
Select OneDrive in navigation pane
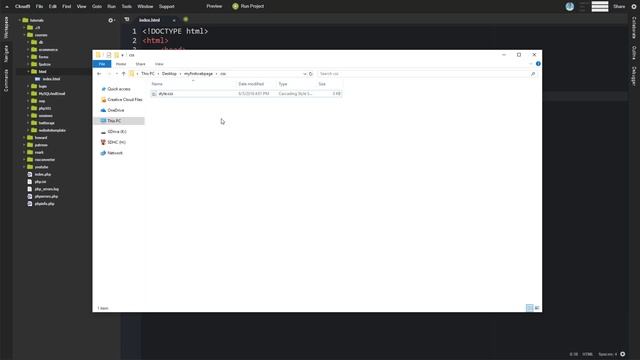[x=116, y=110]
